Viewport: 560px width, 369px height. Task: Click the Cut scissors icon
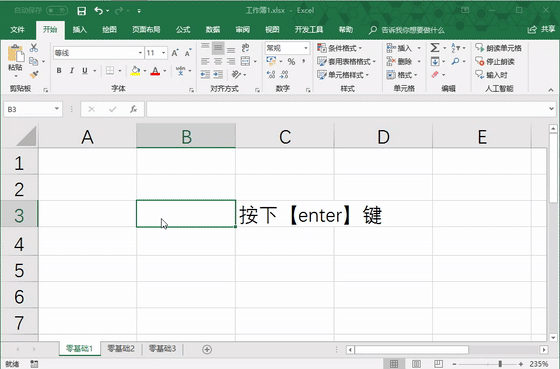(34, 48)
